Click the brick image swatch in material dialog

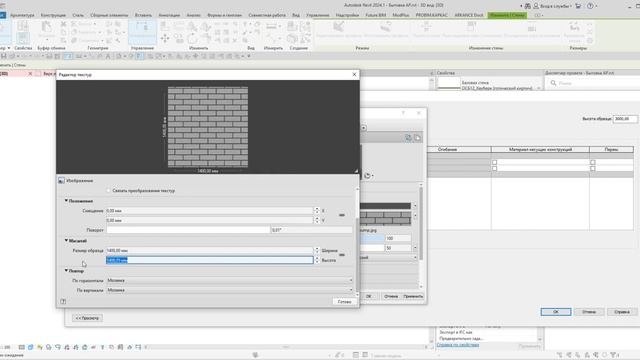click(385, 218)
